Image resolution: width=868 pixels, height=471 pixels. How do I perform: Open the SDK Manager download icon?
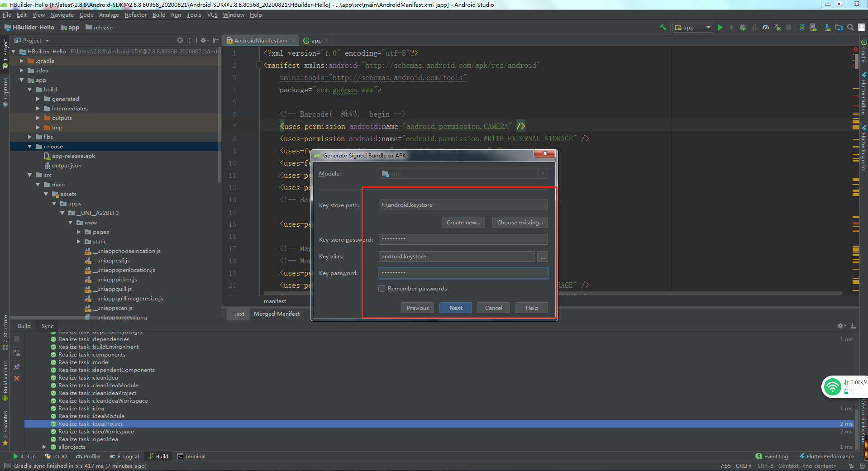click(827, 27)
